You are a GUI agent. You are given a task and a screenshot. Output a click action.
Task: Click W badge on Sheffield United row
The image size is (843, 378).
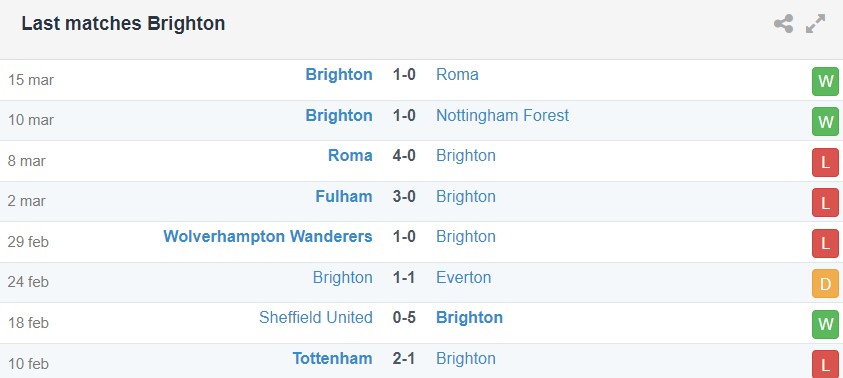click(x=825, y=324)
